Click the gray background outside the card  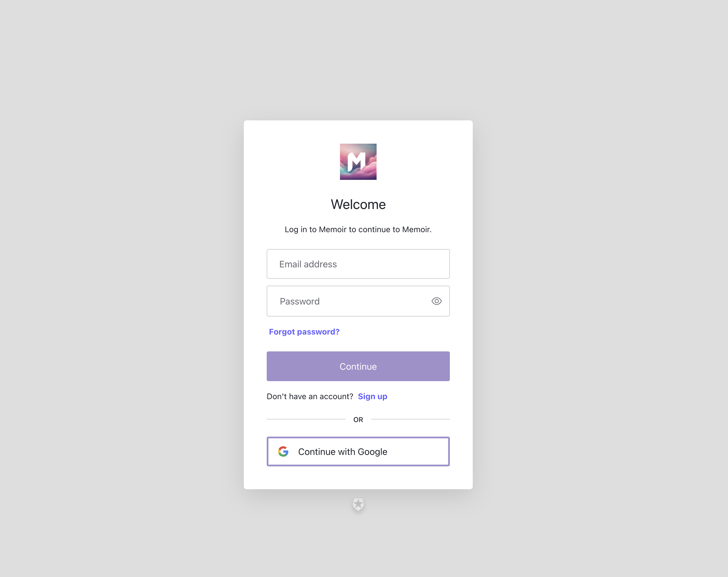118,287
